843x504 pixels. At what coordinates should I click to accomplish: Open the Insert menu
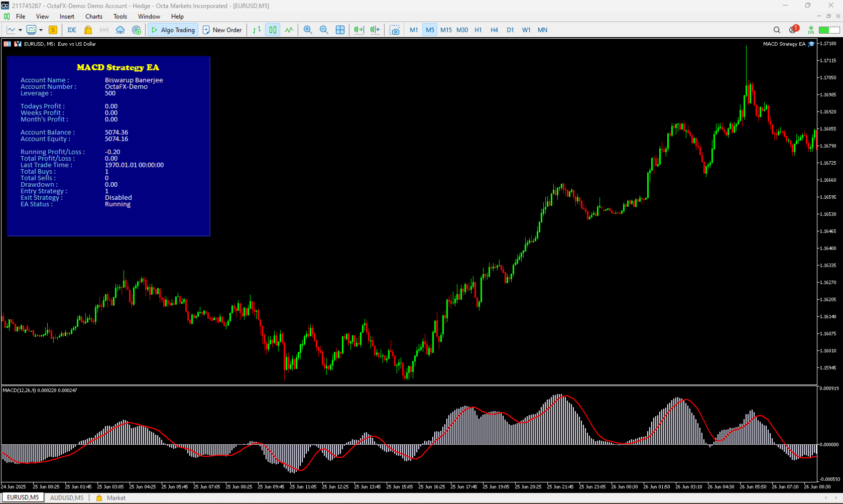pyautogui.click(x=67, y=17)
